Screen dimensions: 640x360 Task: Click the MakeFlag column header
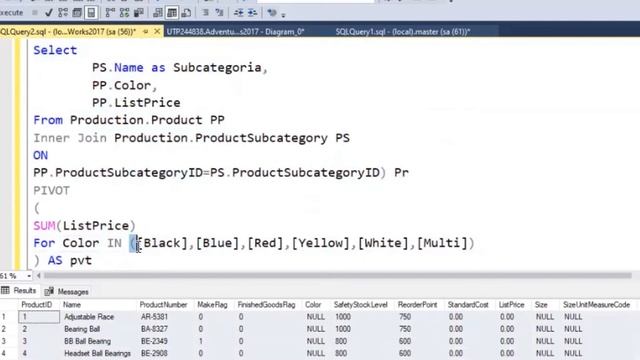pyautogui.click(x=212, y=305)
